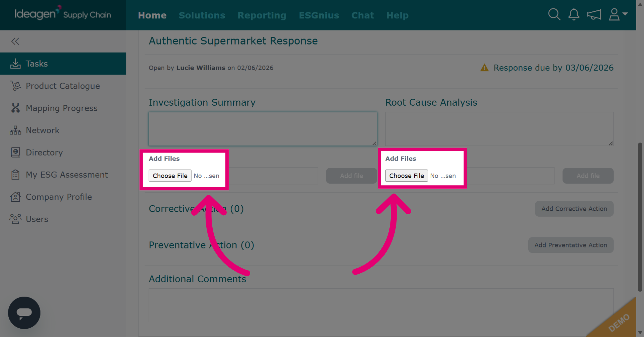Open Directory from the sidebar
This screenshot has height=337, width=644.
pyautogui.click(x=63, y=153)
